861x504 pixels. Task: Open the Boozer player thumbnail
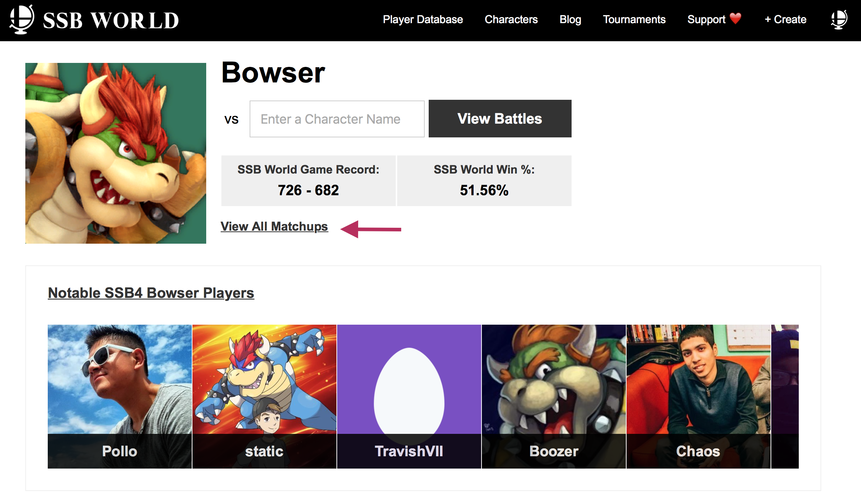pyautogui.click(x=554, y=397)
